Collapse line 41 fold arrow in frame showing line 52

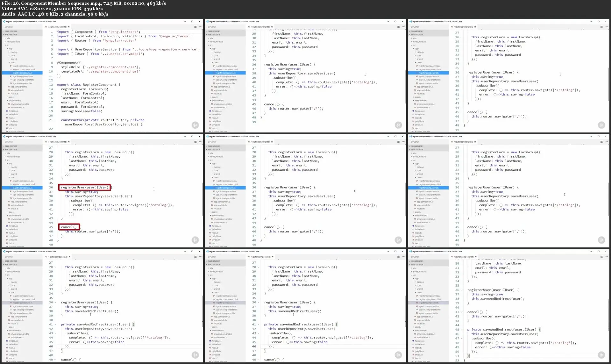point(461,312)
